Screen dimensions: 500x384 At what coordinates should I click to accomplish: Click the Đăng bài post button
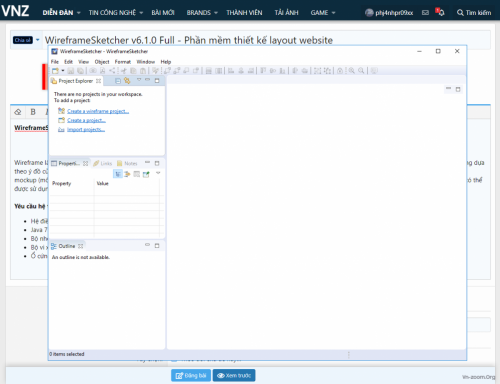click(191, 375)
